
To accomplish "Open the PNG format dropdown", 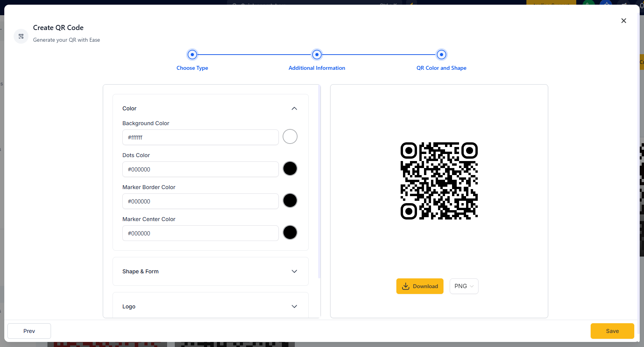I will [x=464, y=286].
